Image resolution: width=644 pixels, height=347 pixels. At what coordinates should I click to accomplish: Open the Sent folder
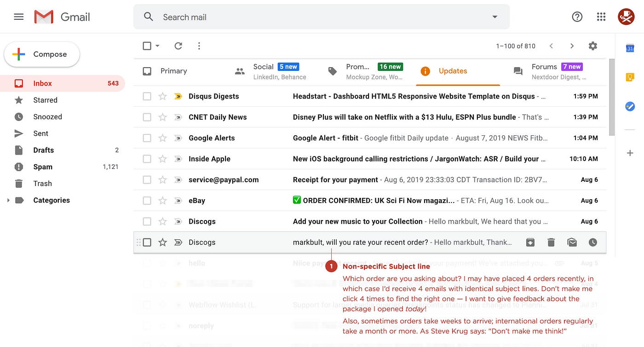[x=63, y=133]
